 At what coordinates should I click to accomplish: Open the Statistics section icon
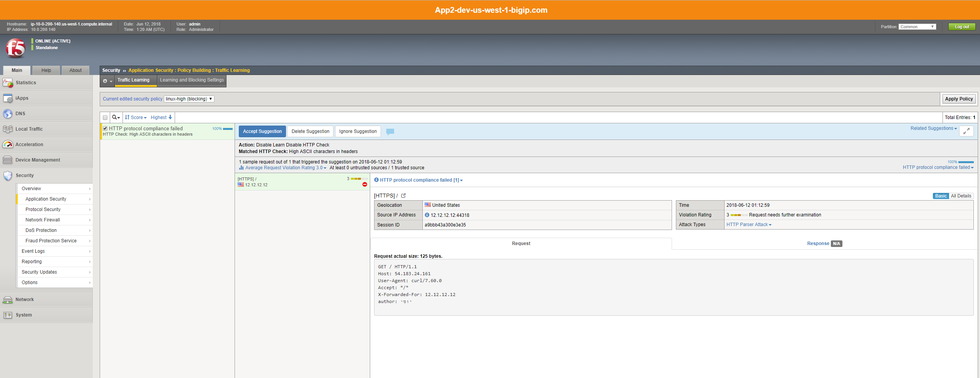[x=8, y=83]
